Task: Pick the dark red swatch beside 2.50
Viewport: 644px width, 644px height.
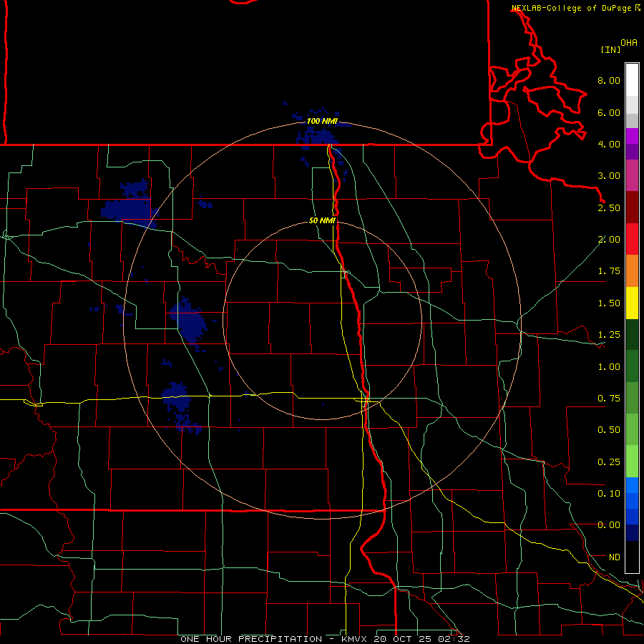Action: [632, 208]
